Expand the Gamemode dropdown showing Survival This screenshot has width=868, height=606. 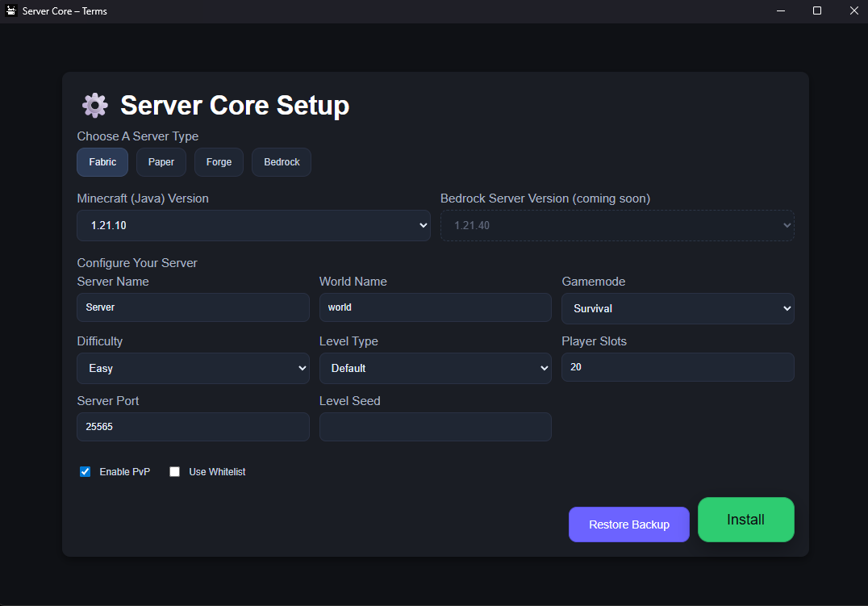click(x=678, y=308)
